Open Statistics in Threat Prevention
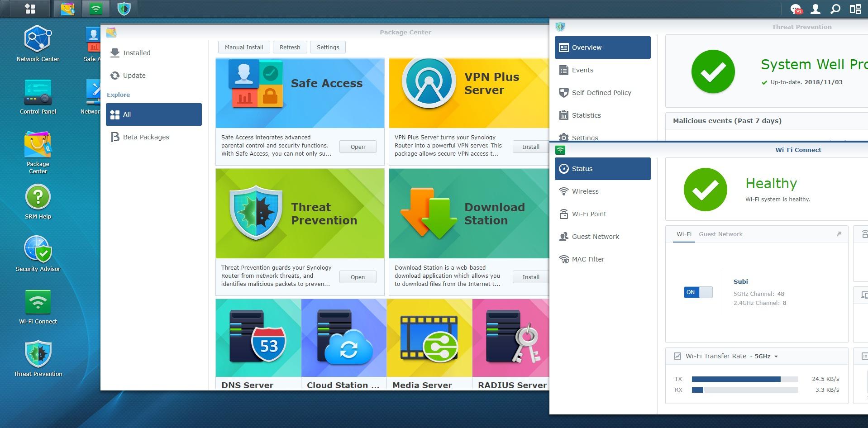 tap(603, 115)
